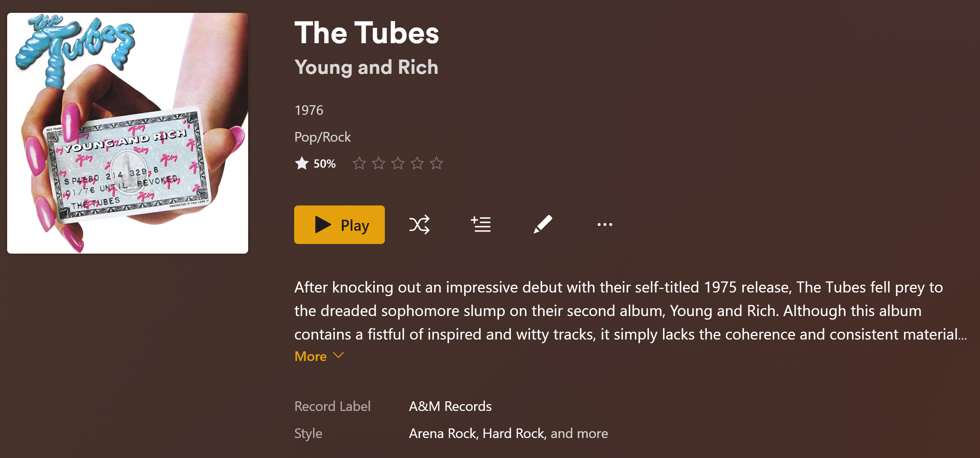This screenshot has height=458, width=980.
Task: Open The Tubes artist page
Action: [366, 33]
